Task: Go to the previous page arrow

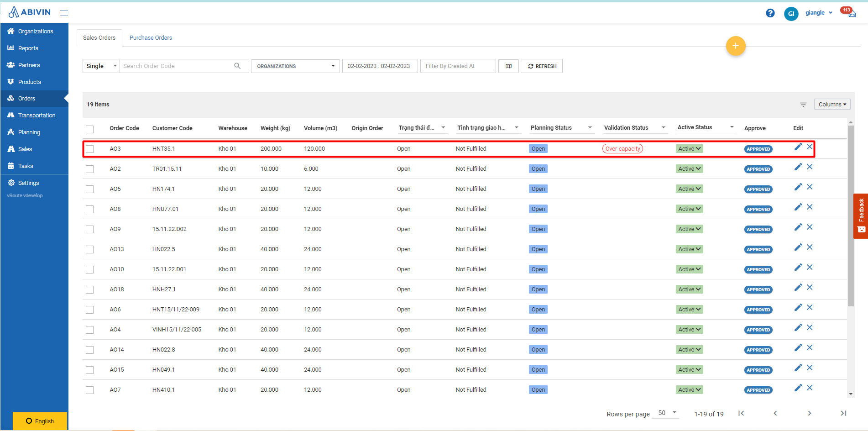Action: (x=775, y=413)
